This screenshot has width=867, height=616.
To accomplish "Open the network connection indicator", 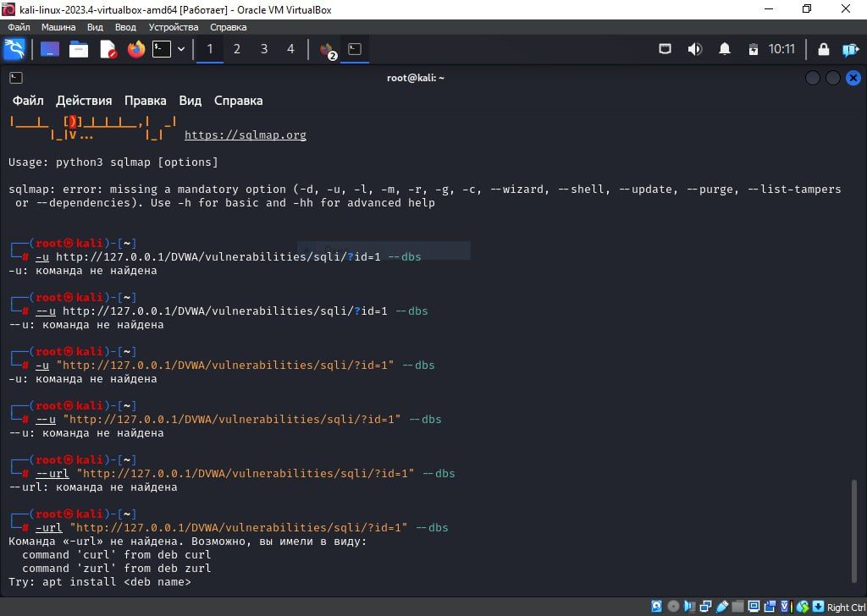I will (x=665, y=49).
